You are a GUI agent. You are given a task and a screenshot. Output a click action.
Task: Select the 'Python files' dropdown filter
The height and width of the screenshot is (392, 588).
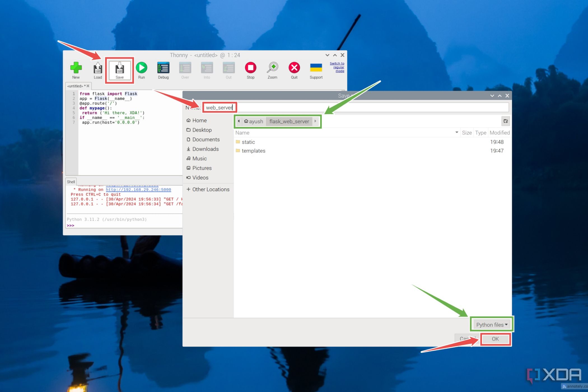point(491,324)
